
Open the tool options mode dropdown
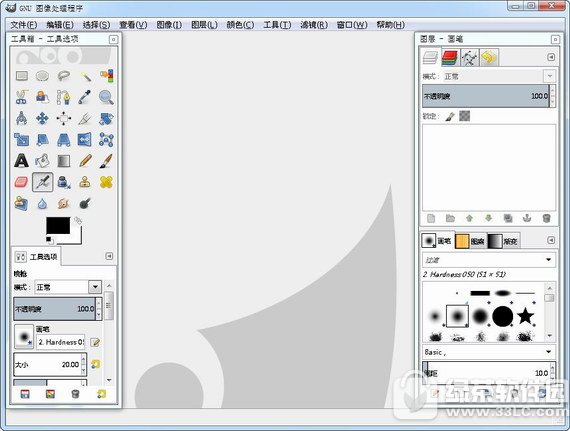[x=95, y=287]
